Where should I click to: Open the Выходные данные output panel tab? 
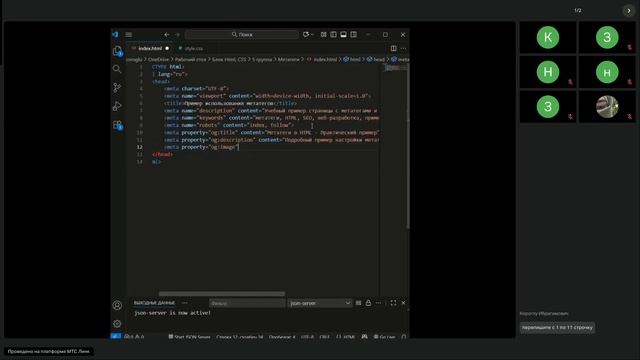[154, 303]
